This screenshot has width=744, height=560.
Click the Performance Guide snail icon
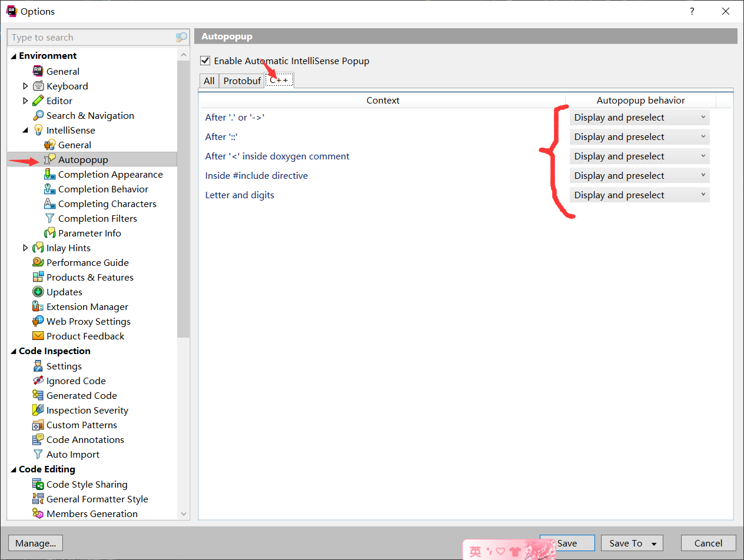click(38, 262)
